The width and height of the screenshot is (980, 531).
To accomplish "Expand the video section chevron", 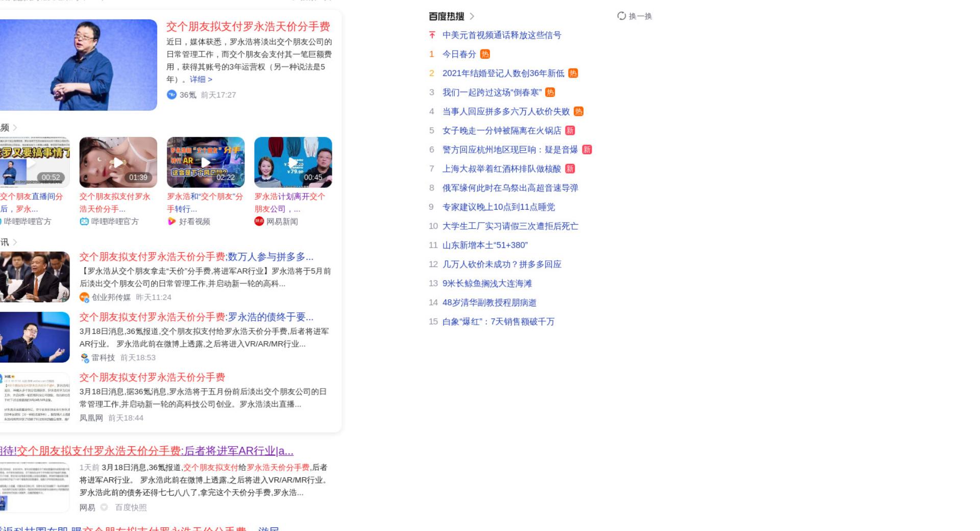I will 15,128.
